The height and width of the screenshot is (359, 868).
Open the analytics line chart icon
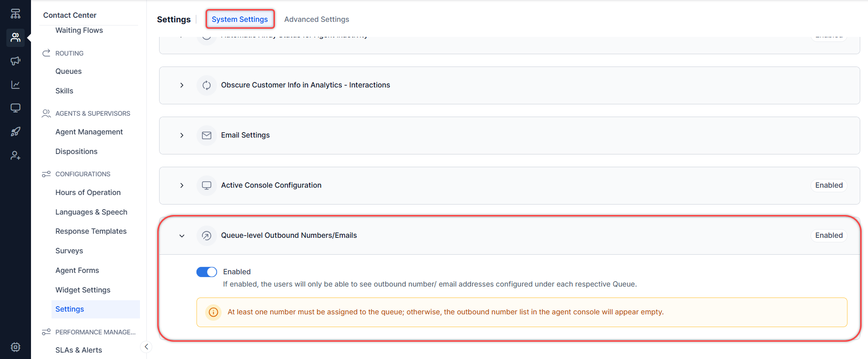(x=15, y=85)
